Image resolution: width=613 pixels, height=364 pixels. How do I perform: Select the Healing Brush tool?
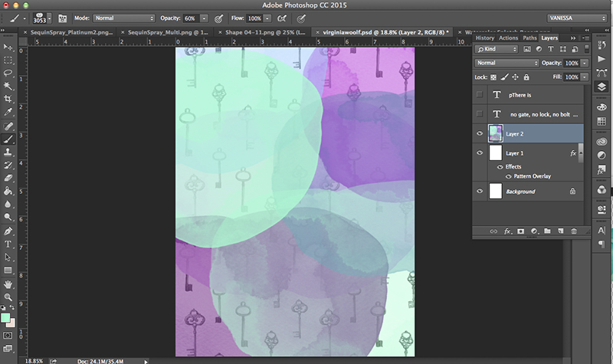(8, 126)
